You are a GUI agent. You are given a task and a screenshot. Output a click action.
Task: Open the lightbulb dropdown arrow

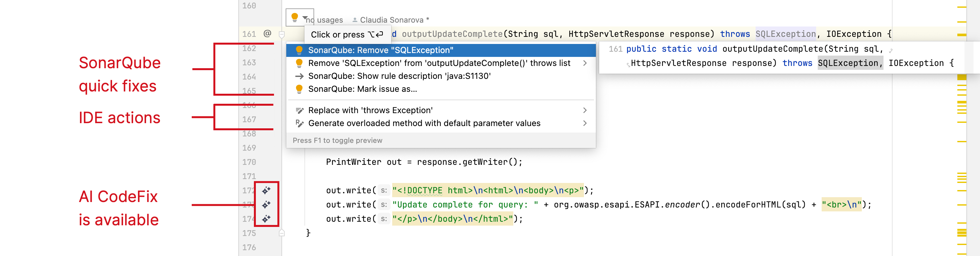click(305, 18)
